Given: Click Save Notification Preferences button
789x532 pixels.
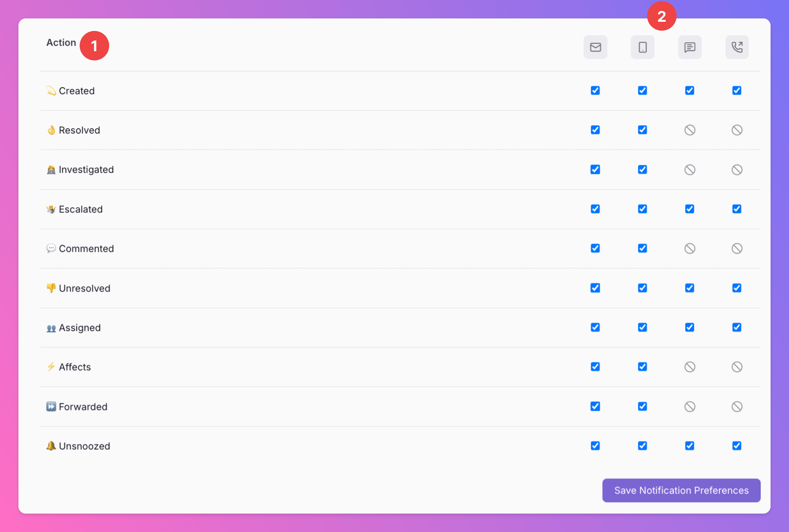Looking at the screenshot, I should [681, 490].
